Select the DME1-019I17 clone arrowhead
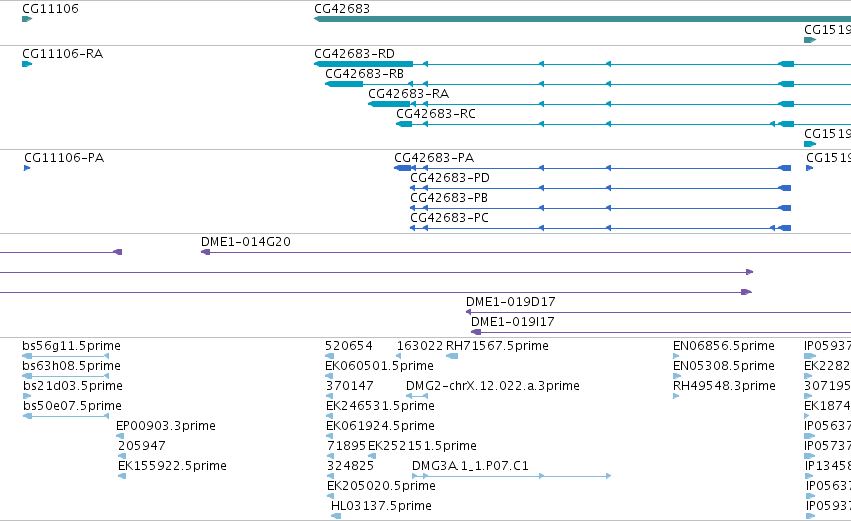The height and width of the screenshot is (521, 851). click(x=476, y=332)
